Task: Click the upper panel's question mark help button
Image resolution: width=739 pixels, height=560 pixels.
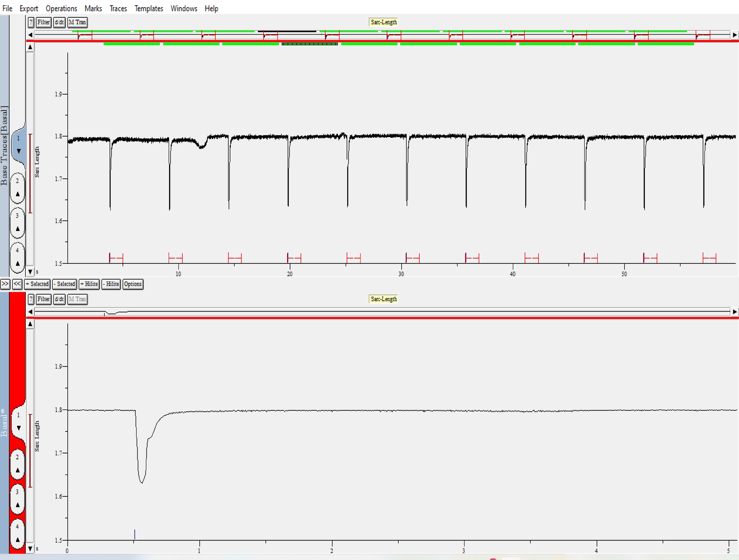Action: pos(31,22)
